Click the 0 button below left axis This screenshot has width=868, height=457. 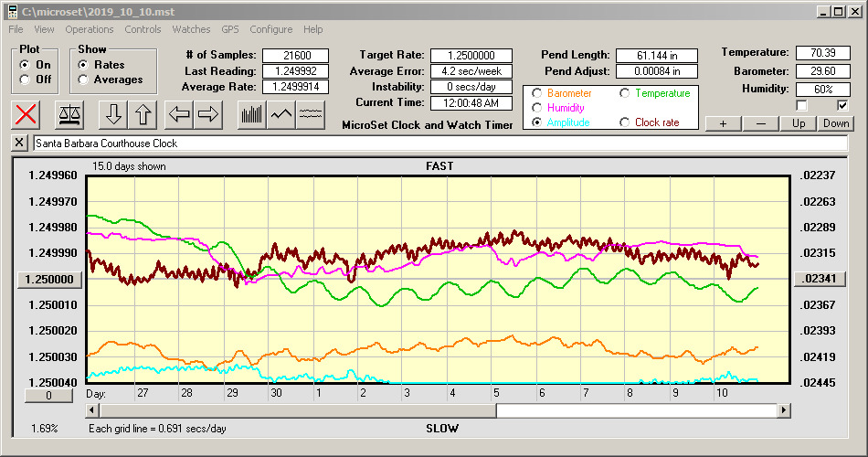(x=48, y=396)
